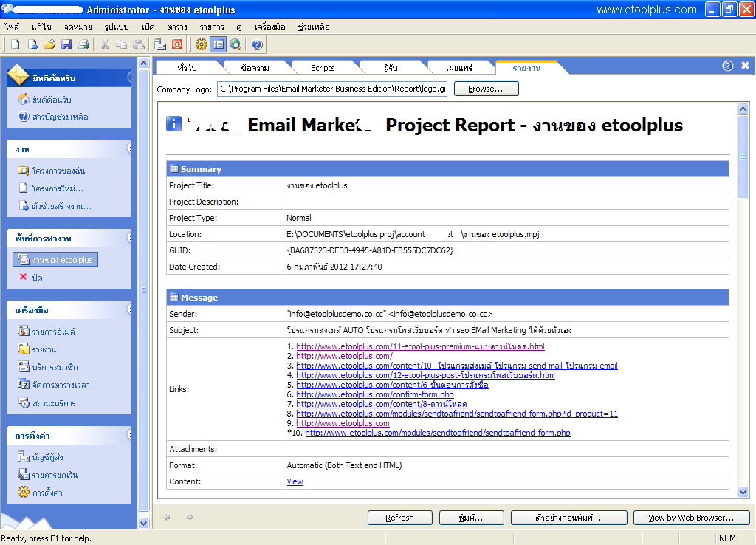This screenshot has height=545, width=756.
Task: Click the open folder toolbar icon
Action: click(49, 44)
